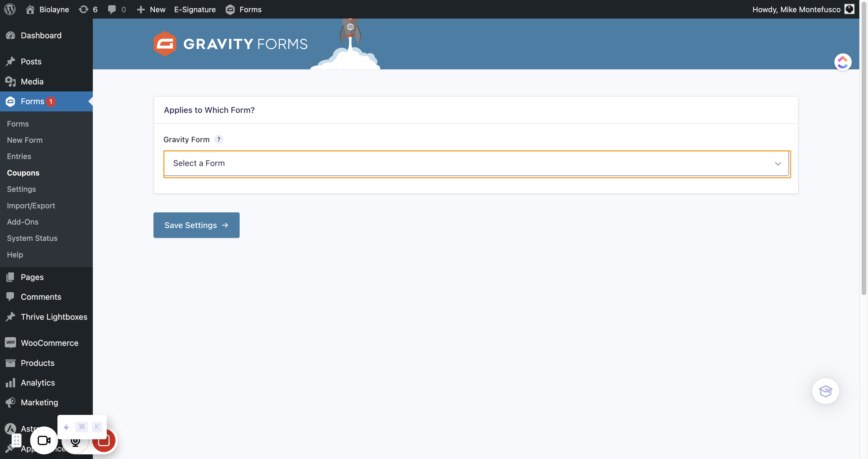868x459 pixels.
Task: Open Gravity Forms Settings submenu
Action: pos(21,189)
